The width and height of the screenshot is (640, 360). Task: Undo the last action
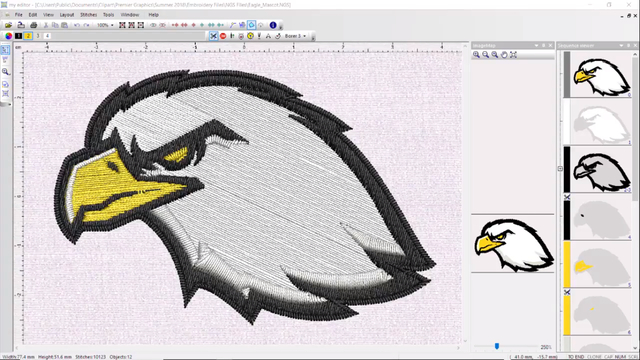coord(77,25)
